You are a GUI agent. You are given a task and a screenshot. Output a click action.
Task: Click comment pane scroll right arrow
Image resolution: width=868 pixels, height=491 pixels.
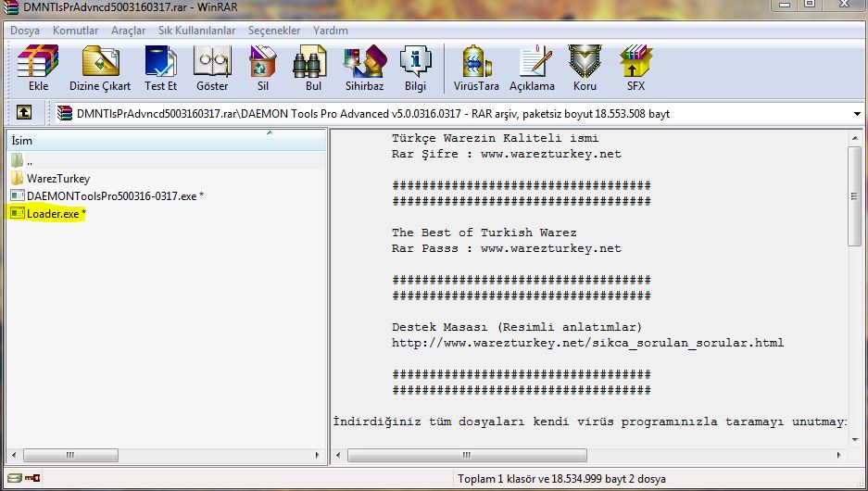pyautogui.click(x=838, y=455)
